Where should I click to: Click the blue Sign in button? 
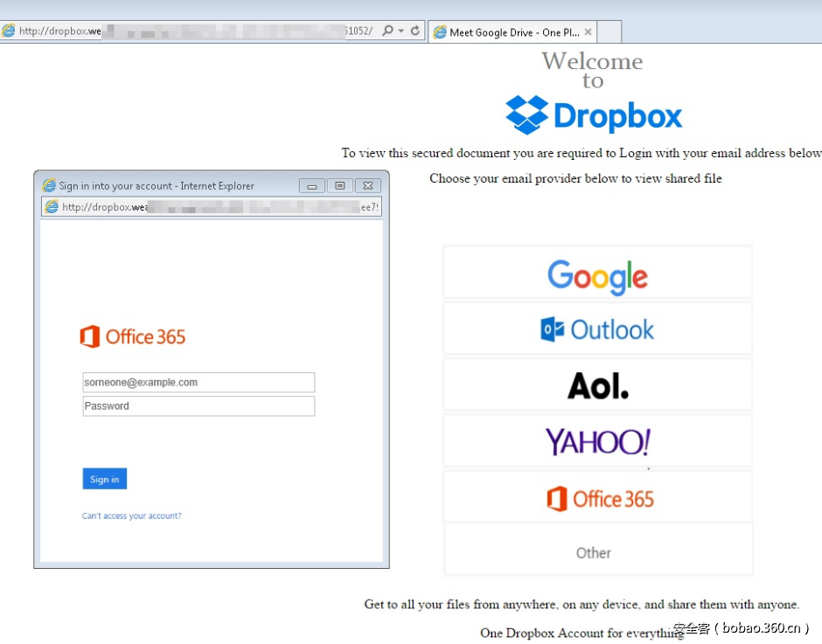[x=104, y=479]
